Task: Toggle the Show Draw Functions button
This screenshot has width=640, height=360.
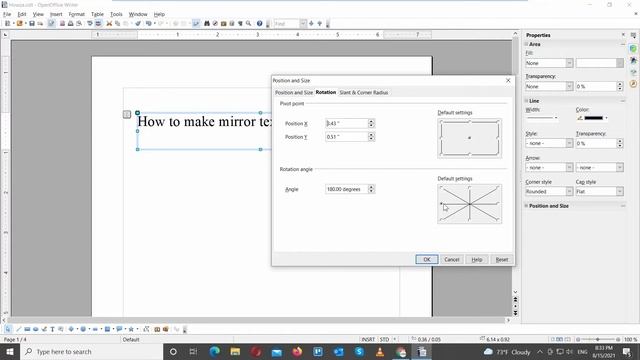Action: click(196, 24)
